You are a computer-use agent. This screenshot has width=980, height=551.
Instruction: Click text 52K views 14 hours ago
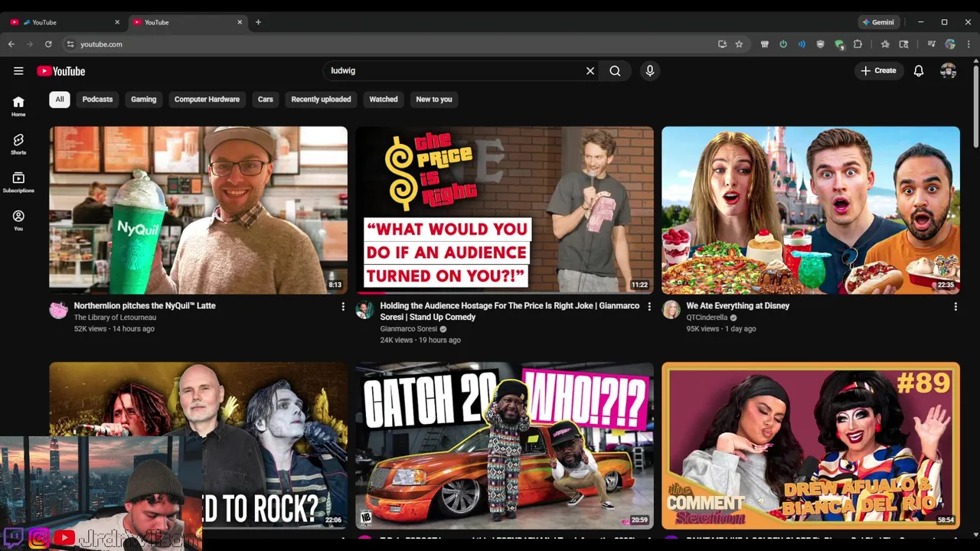click(114, 329)
